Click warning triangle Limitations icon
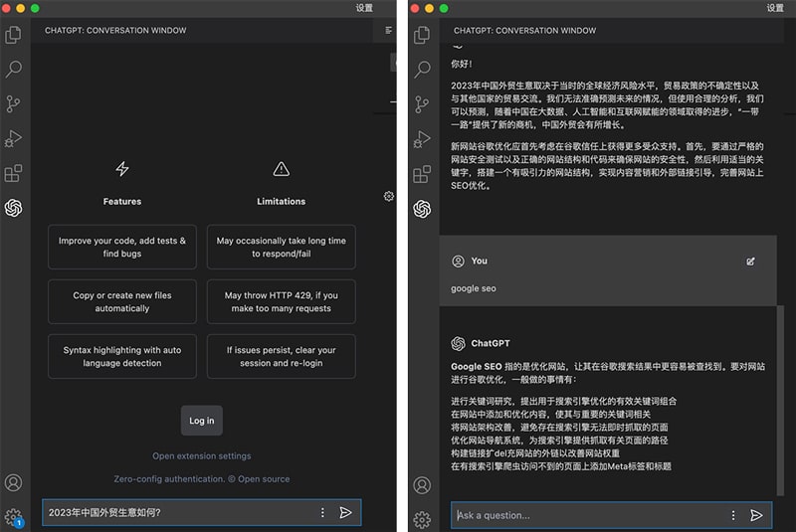 pos(282,169)
